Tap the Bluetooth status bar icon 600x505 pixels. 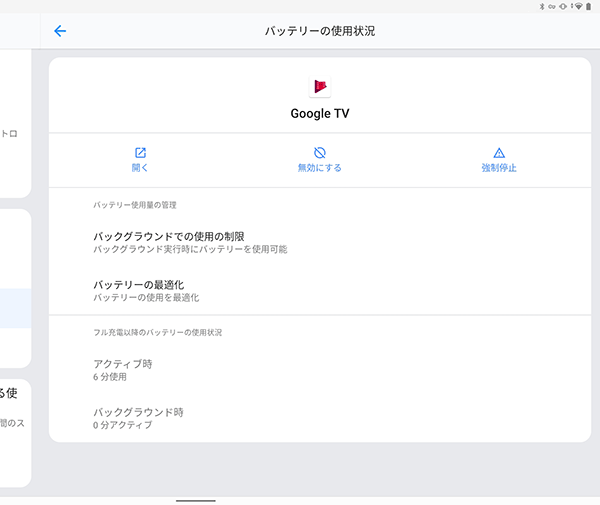541,7
